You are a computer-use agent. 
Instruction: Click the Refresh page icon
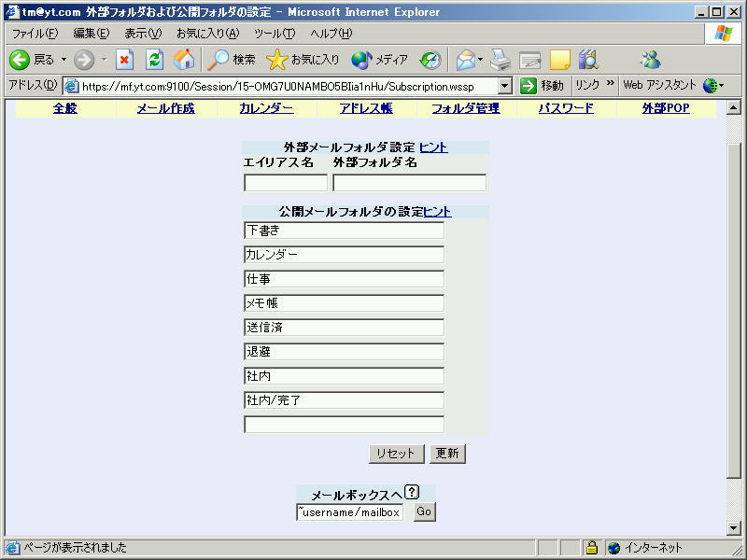click(154, 60)
